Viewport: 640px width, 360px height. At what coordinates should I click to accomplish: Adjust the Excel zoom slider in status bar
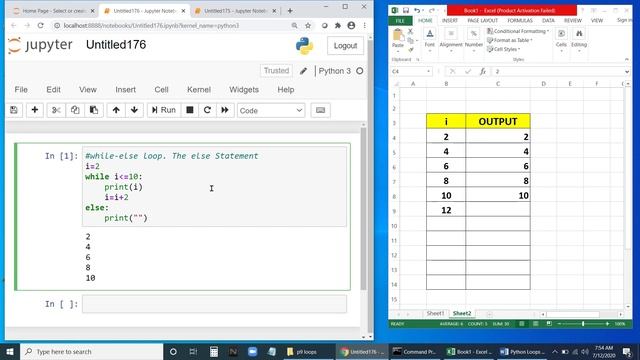[x=583, y=324]
